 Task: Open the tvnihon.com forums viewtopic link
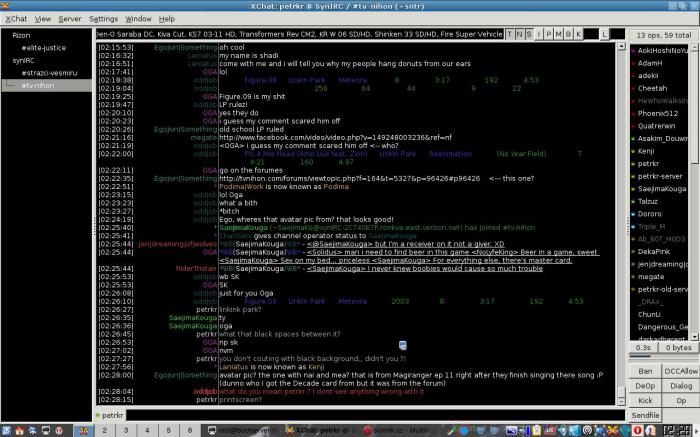[x=350, y=178]
